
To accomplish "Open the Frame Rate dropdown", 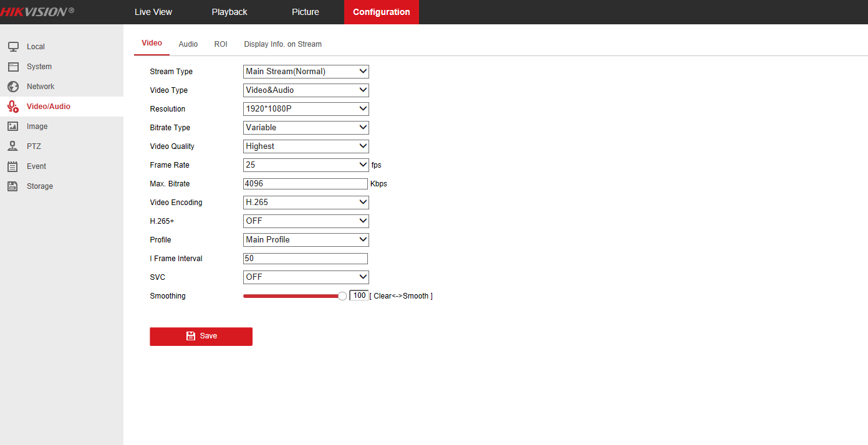I will pos(306,165).
